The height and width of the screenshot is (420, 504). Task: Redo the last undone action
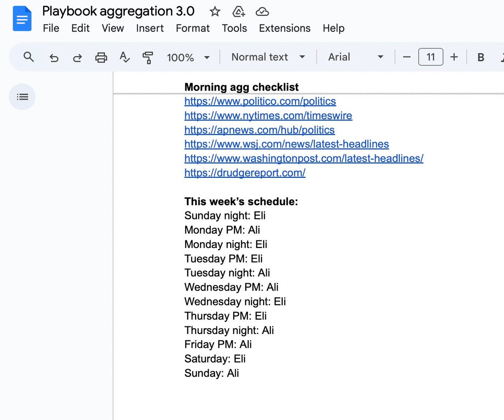77,57
